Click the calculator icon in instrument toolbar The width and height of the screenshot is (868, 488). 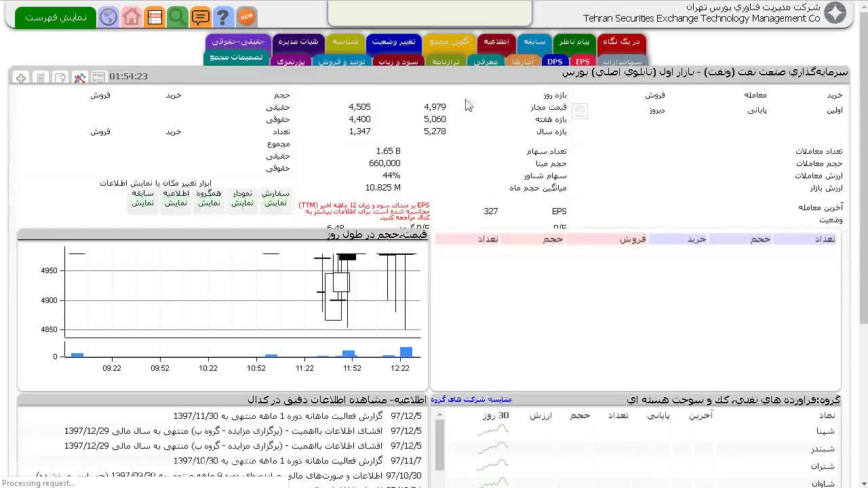pos(41,78)
